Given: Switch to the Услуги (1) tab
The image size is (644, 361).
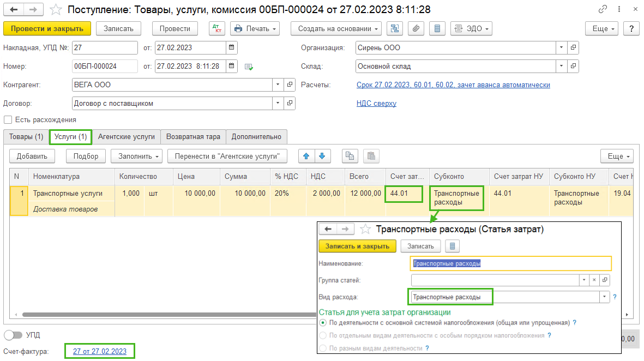Looking at the screenshot, I should point(71,137).
